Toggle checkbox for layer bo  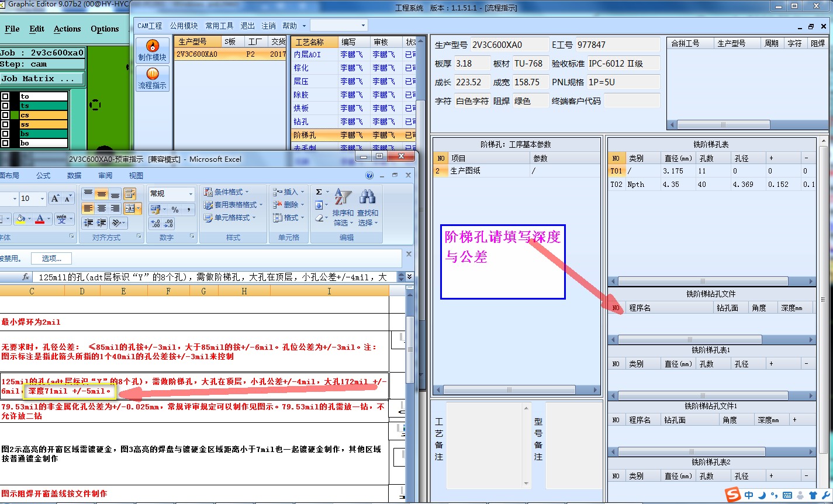(x=5, y=143)
